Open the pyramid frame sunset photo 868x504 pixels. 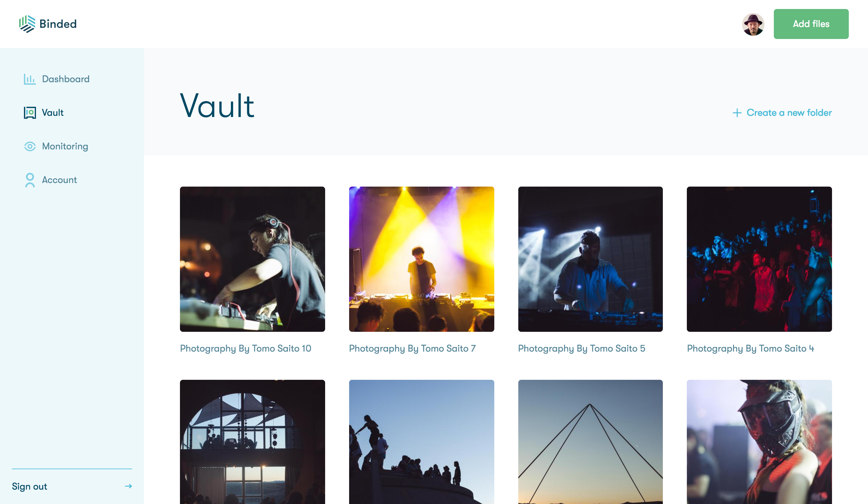click(x=590, y=442)
